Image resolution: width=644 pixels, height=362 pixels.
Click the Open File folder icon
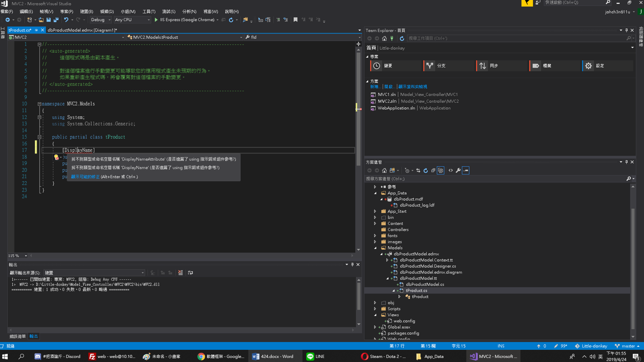pyautogui.click(x=41, y=20)
